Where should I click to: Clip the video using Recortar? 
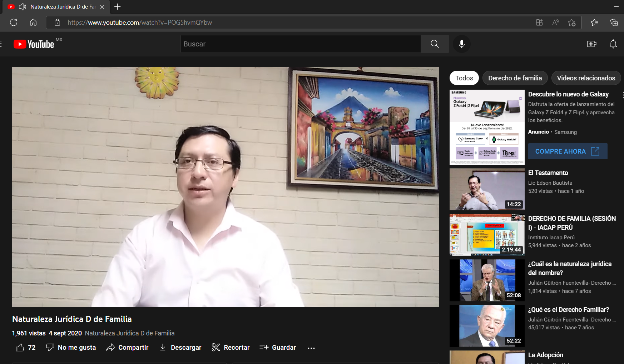(231, 348)
